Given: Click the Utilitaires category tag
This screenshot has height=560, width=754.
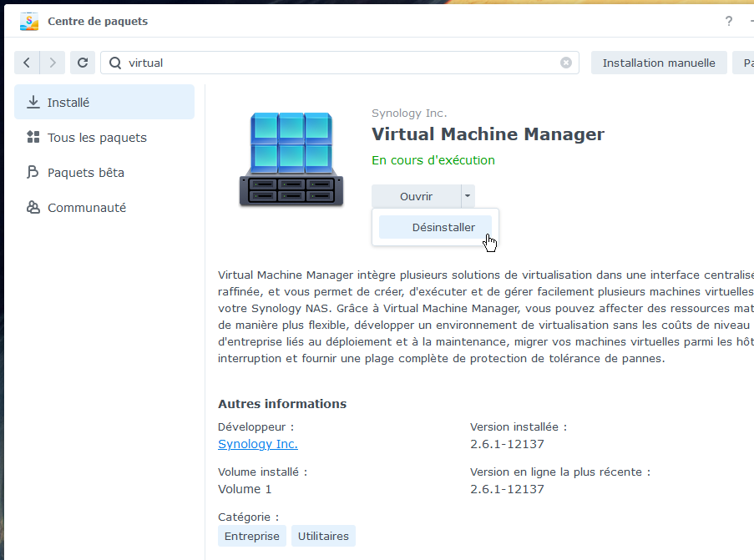Looking at the screenshot, I should pos(323,536).
